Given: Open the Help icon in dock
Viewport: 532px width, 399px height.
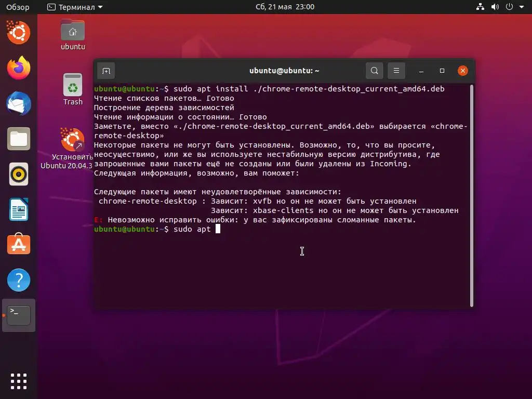Looking at the screenshot, I should click(x=19, y=280).
